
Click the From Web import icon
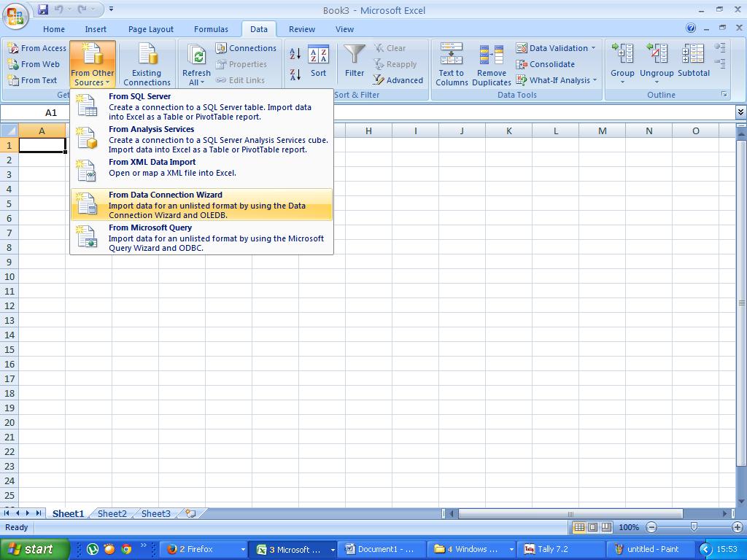(x=13, y=64)
